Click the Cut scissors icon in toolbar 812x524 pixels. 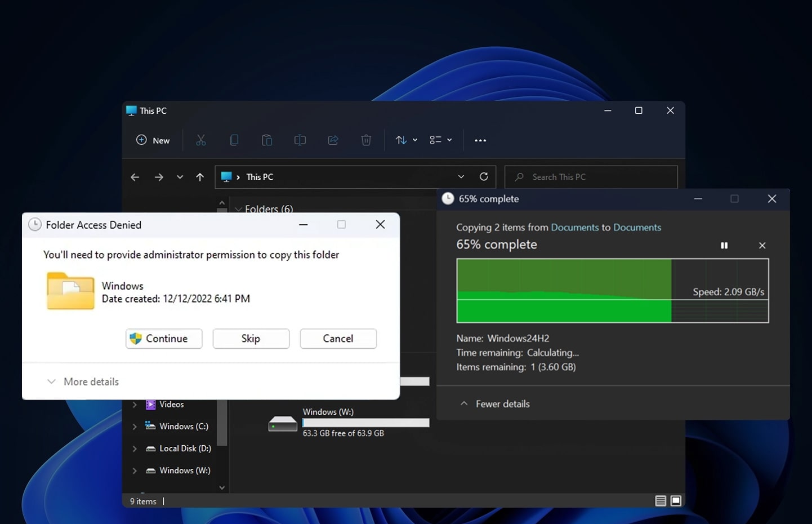[x=201, y=140]
